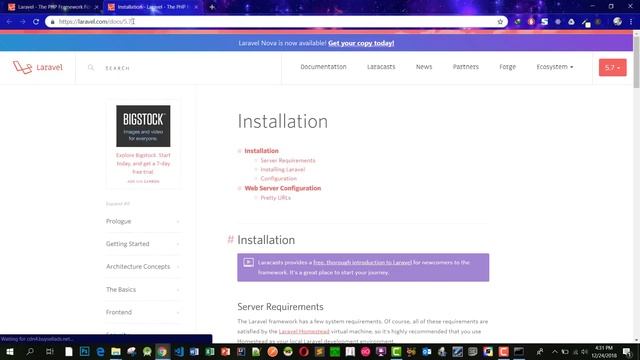The width and height of the screenshot is (640, 360).
Task: Switch to first Laravel browser tab
Action: coord(53,7)
